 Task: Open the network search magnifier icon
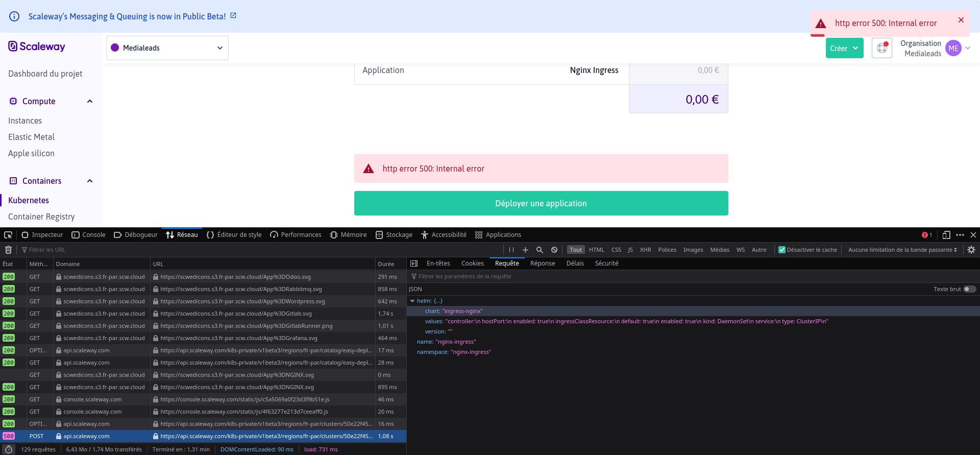coord(540,250)
